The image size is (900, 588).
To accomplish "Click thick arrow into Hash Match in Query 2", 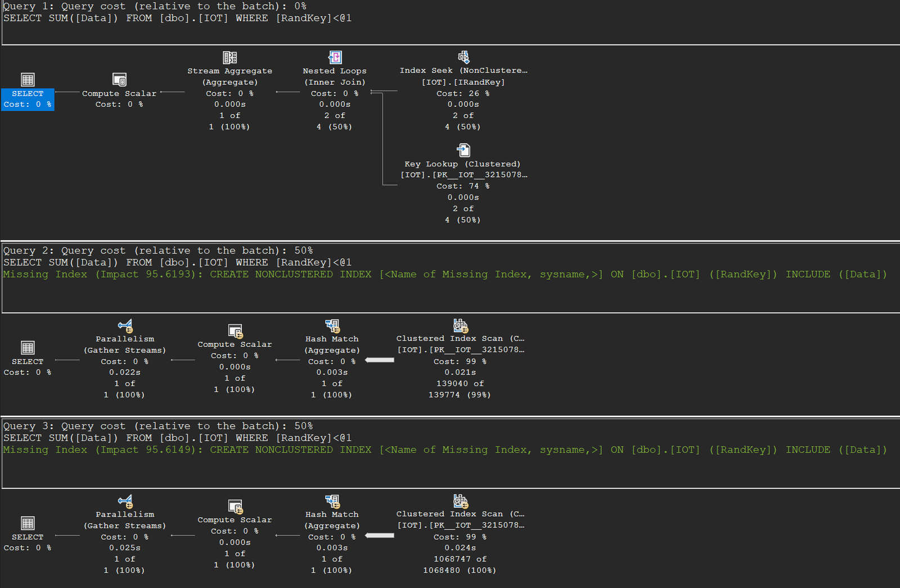I will (380, 360).
